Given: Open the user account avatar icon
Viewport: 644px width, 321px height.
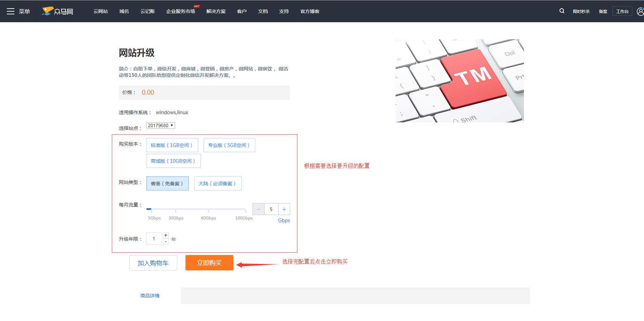Looking at the screenshot, I should (x=640, y=11).
